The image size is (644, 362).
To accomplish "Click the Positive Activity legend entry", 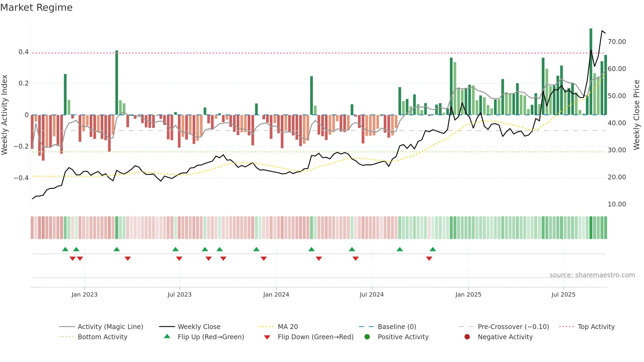I will (397, 337).
